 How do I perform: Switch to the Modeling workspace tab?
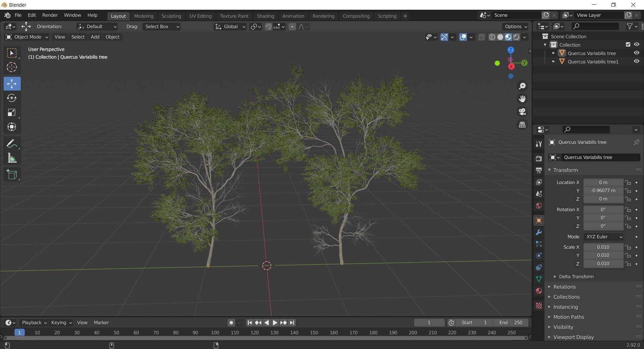coord(144,16)
